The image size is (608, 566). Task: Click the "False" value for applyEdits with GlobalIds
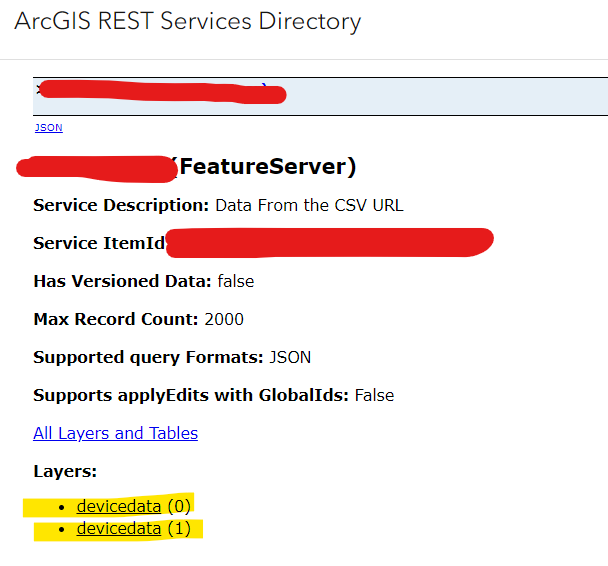374,395
